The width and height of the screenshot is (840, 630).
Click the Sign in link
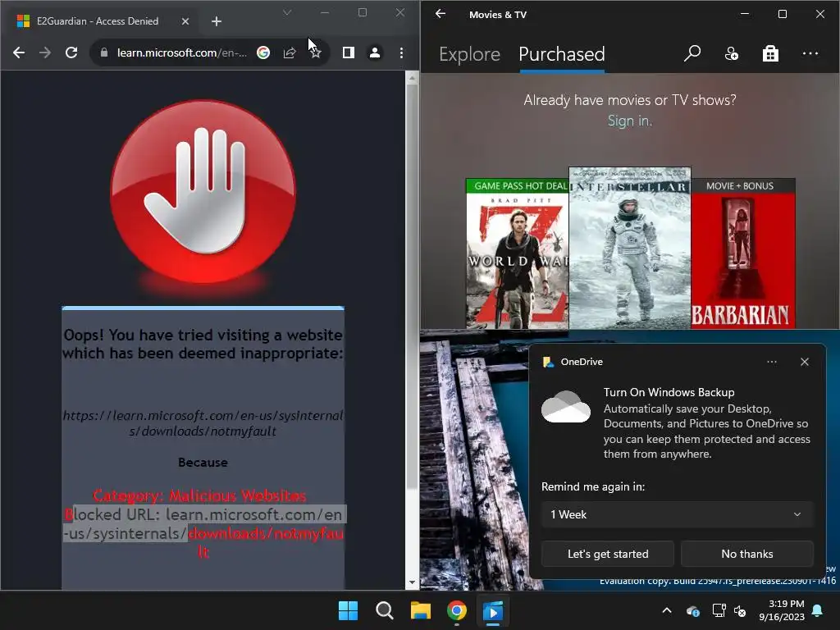pos(629,121)
